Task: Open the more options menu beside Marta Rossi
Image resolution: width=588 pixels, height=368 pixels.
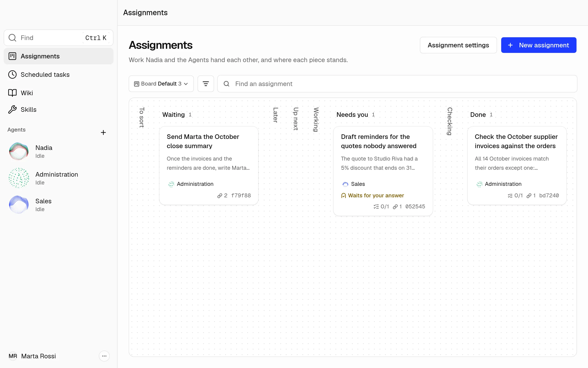Action: point(104,356)
